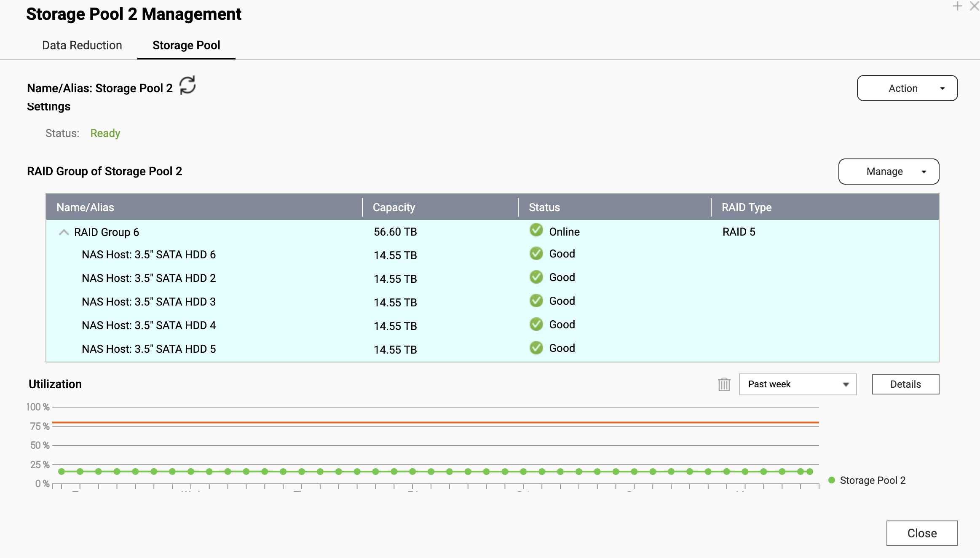Image resolution: width=980 pixels, height=558 pixels.
Task: Click the Good status icon for SATA HDD 2
Action: [536, 277]
